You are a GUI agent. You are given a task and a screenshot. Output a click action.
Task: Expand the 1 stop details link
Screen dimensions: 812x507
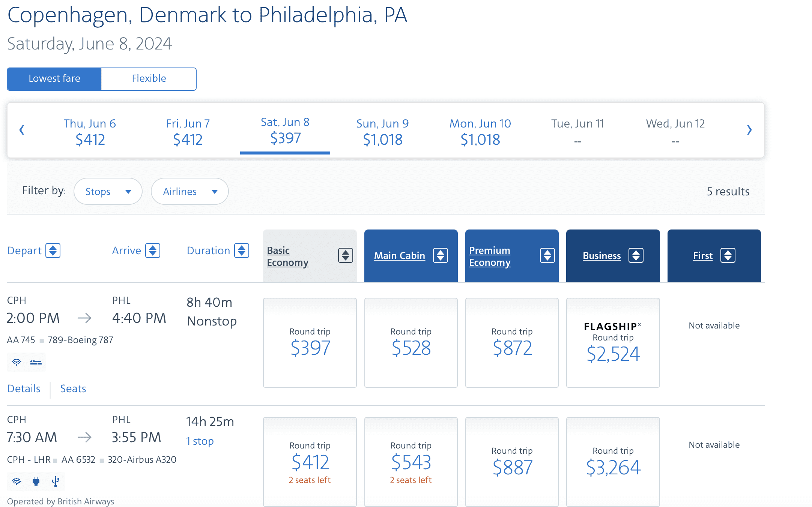200,441
